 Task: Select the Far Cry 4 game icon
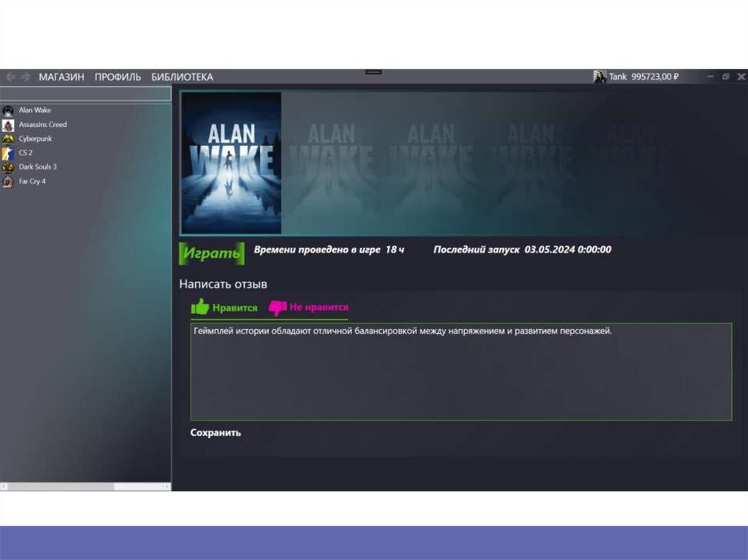8,182
